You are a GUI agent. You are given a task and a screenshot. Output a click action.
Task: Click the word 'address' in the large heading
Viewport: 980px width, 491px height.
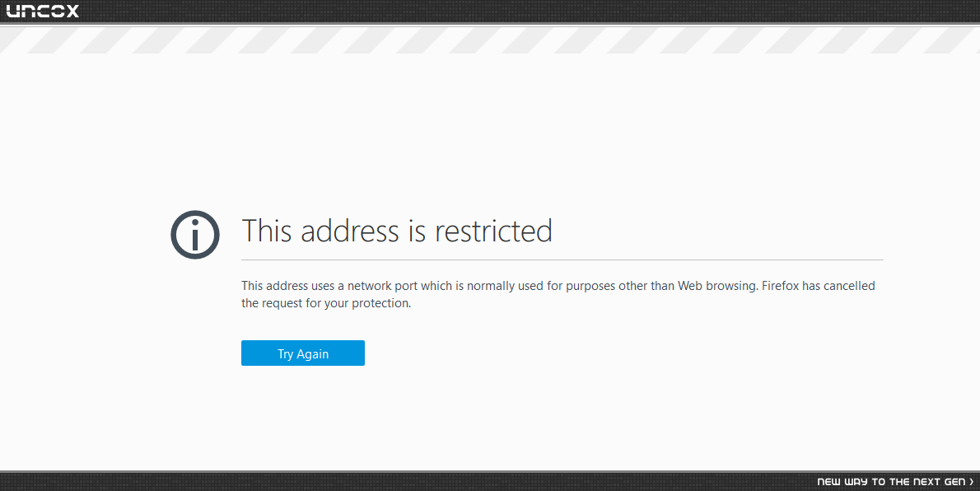(x=350, y=230)
